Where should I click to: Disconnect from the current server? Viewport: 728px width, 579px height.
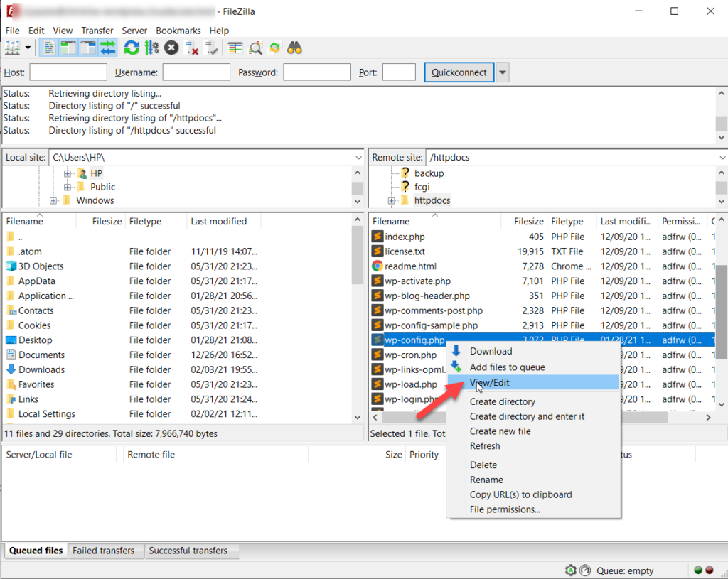[191, 48]
